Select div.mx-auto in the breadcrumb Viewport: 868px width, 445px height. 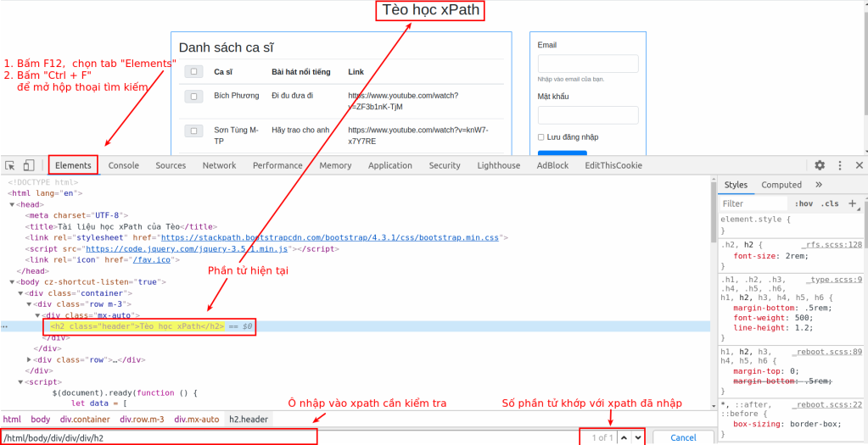[197, 420]
